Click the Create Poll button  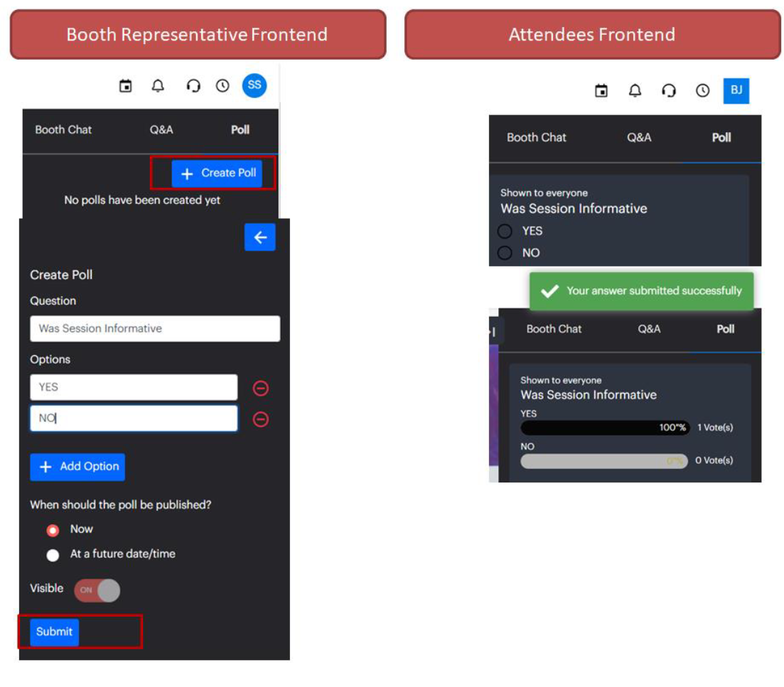(218, 173)
